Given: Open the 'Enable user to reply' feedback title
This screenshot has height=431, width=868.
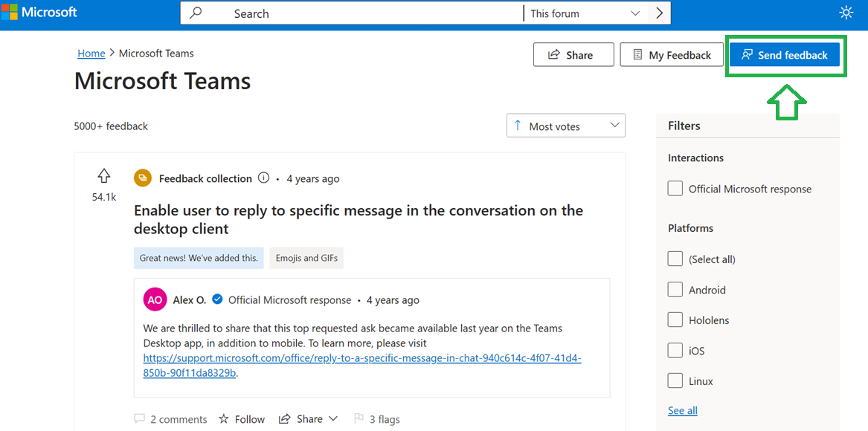Looking at the screenshot, I should (x=359, y=219).
